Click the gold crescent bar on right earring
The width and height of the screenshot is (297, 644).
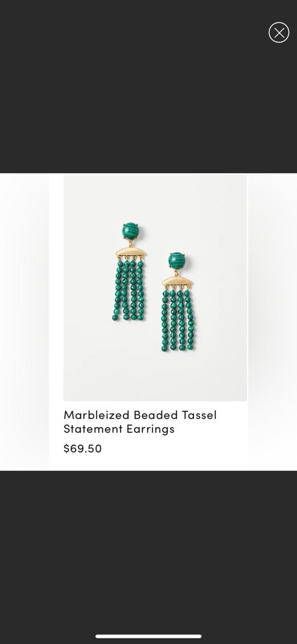tap(178, 282)
